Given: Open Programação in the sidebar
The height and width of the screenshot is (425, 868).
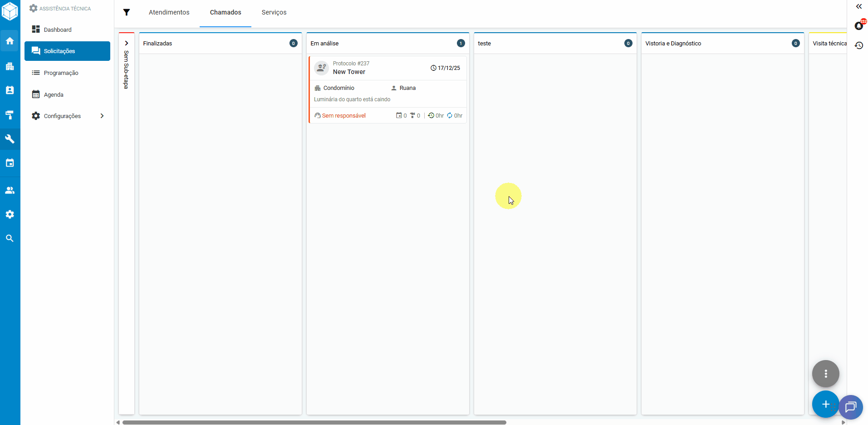Looking at the screenshot, I should tap(61, 73).
